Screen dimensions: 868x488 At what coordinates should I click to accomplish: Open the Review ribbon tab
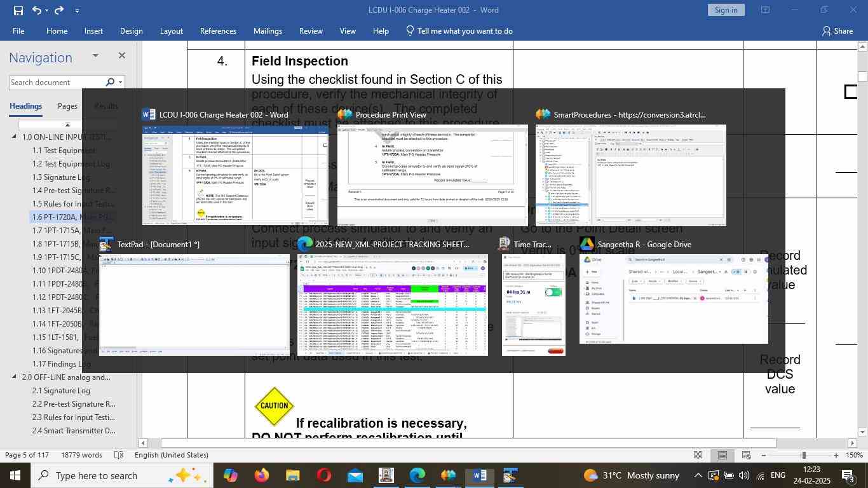point(311,30)
